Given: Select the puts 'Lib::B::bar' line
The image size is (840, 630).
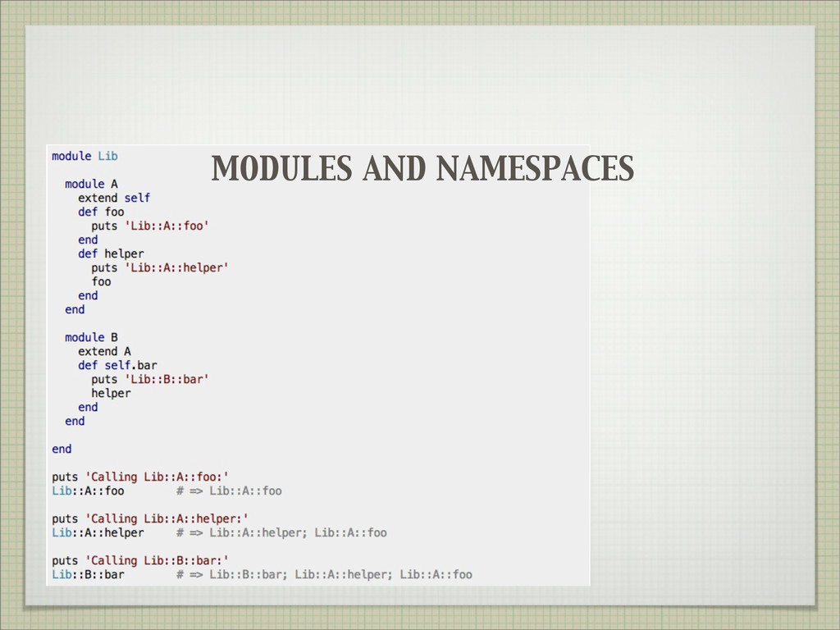Looking at the screenshot, I should click(x=150, y=379).
